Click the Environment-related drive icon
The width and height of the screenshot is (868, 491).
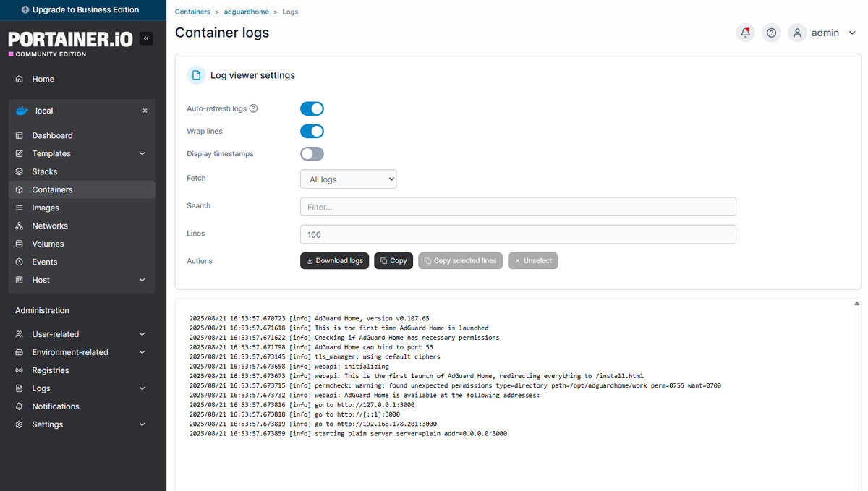20,352
